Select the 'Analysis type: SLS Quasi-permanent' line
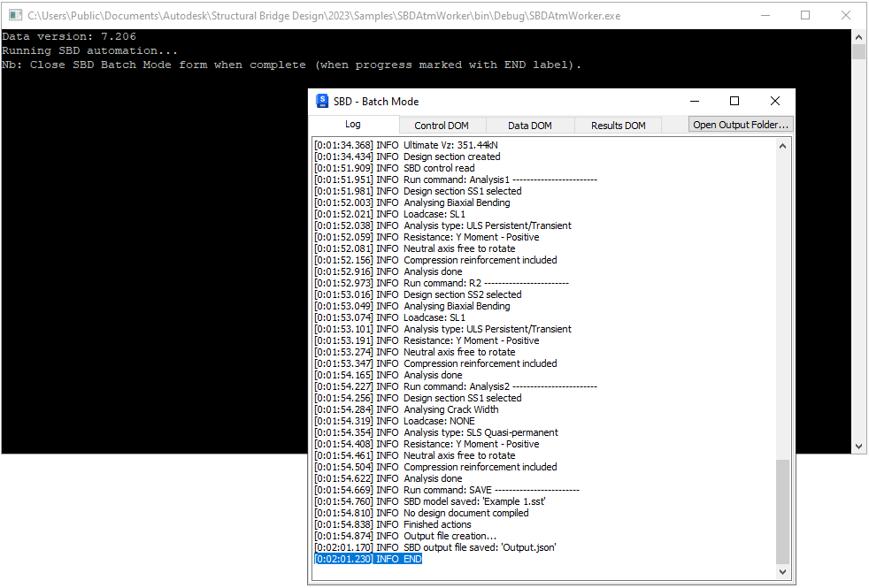Image resolution: width=869 pixels, height=588 pixels. point(436,431)
